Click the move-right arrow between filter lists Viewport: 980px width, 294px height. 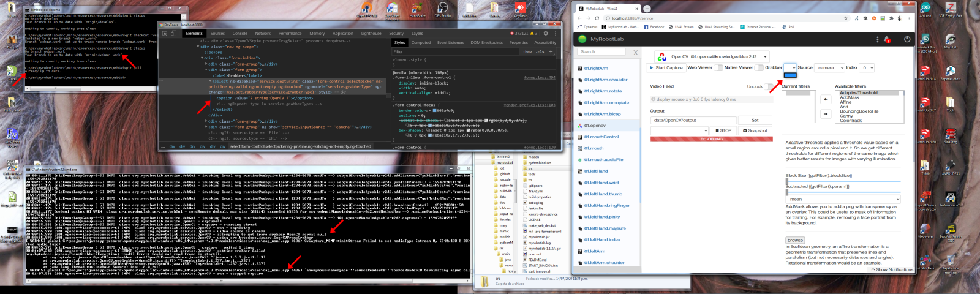click(825, 114)
